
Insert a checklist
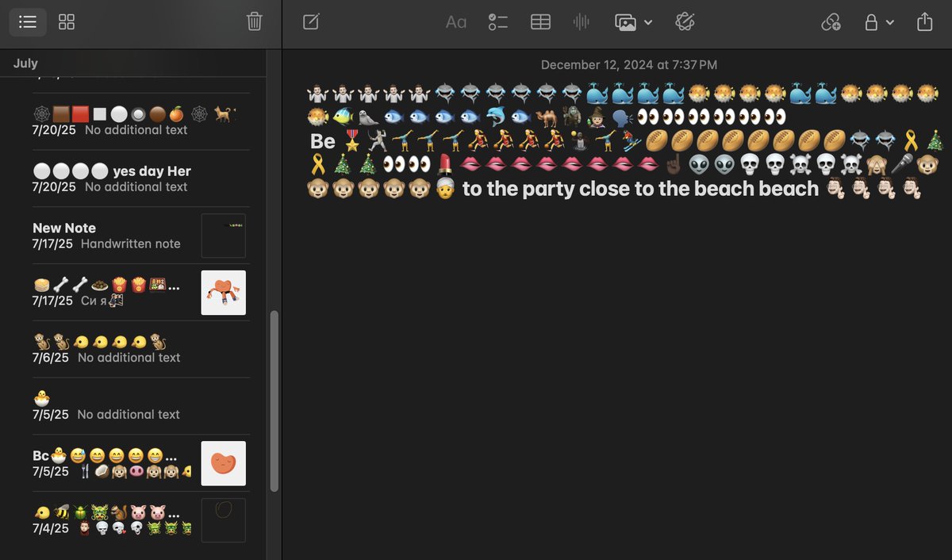coord(497,22)
